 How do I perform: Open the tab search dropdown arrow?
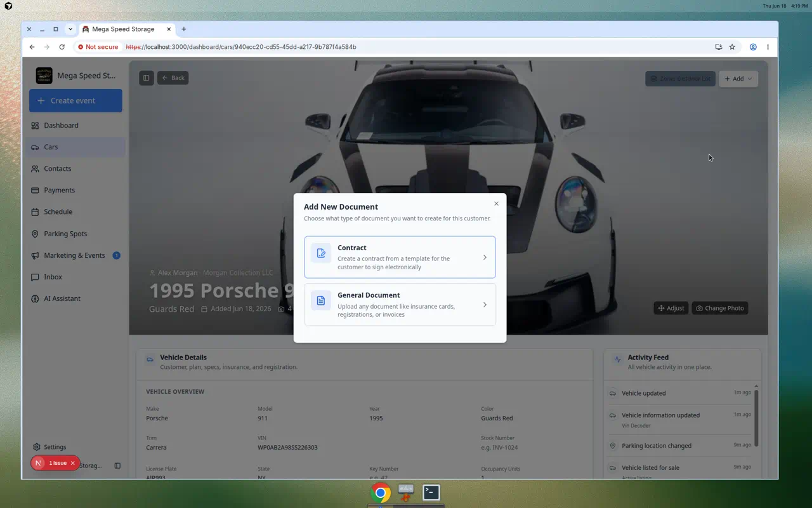tap(70, 29)
